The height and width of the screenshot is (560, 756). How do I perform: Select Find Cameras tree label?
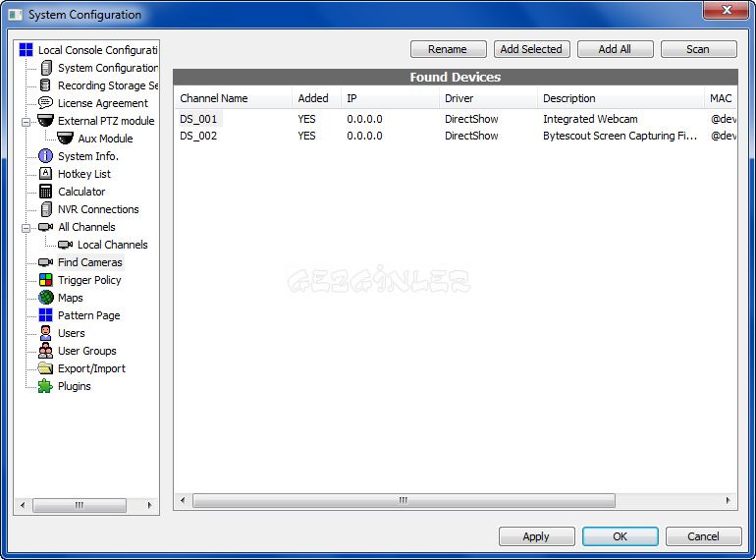click(x=90, y=262)
